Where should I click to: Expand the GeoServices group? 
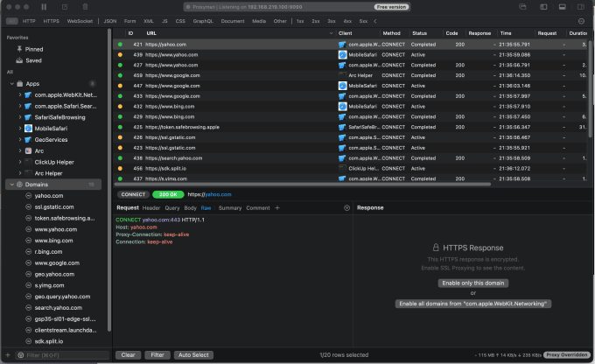(20, 140)
